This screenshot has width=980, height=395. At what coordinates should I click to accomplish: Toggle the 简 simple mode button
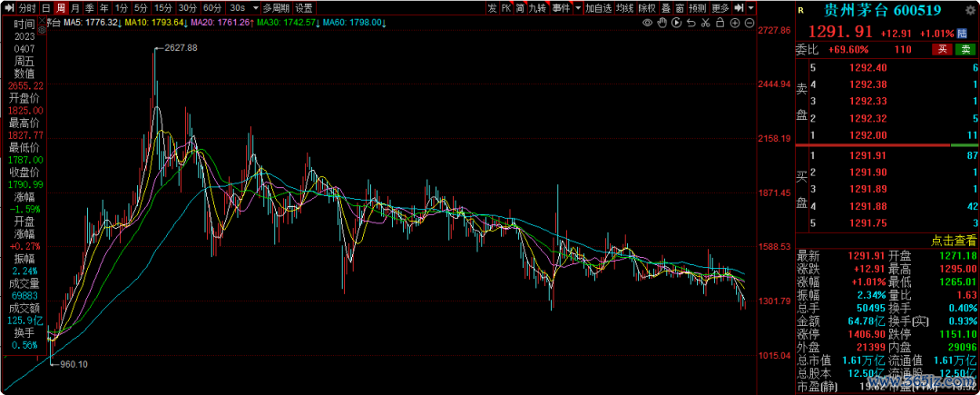point(520,8)
